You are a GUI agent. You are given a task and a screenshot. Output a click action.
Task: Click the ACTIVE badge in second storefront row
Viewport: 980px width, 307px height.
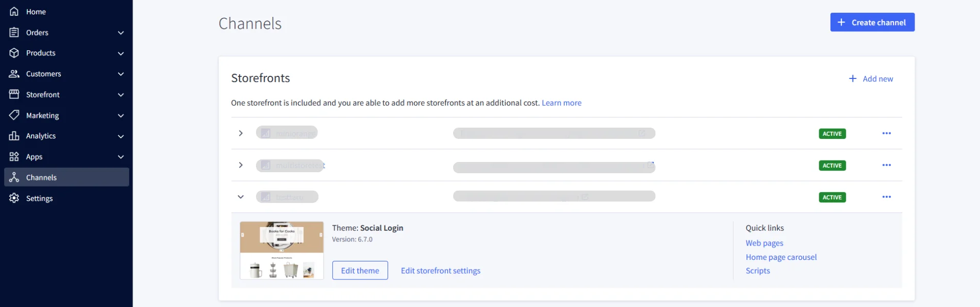[x=832, y=166]
